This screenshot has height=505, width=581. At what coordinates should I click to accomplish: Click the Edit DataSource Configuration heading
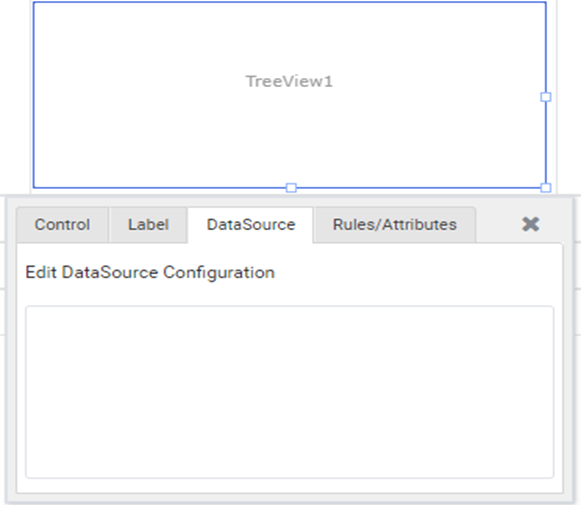(150, 272)
